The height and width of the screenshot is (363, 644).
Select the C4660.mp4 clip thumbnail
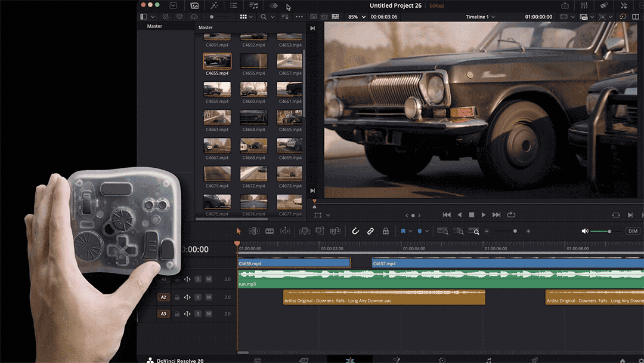(253, 90)
